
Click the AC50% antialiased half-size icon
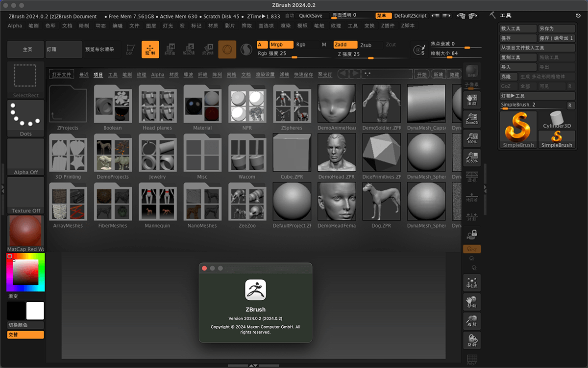click(471, 158)
